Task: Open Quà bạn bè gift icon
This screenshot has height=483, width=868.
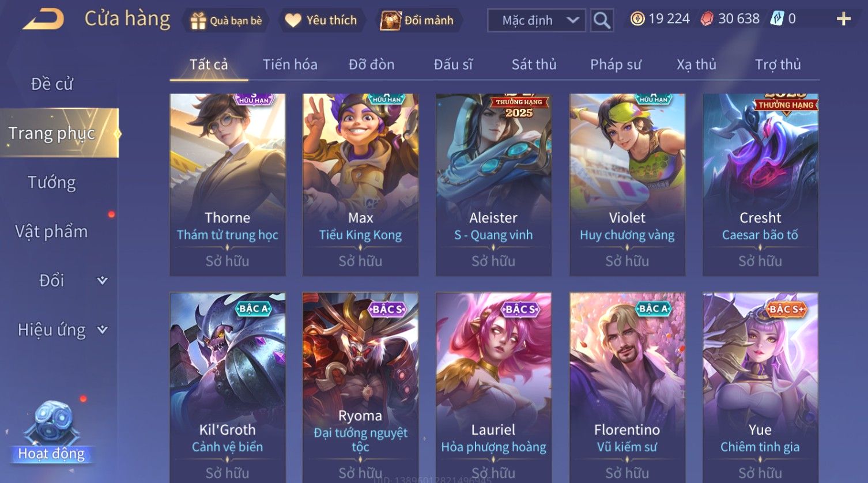Action: tap(198, 21)
